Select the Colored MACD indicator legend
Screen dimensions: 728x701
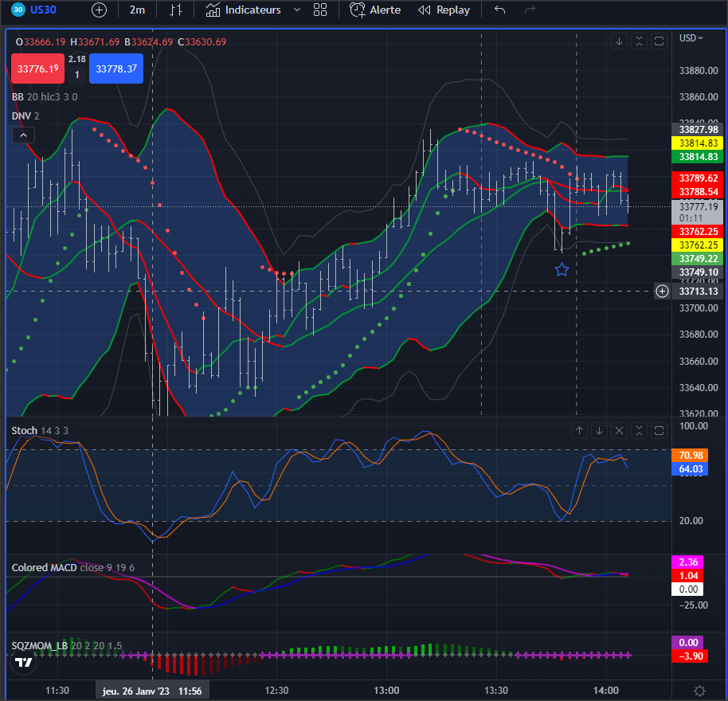(73, 568)
